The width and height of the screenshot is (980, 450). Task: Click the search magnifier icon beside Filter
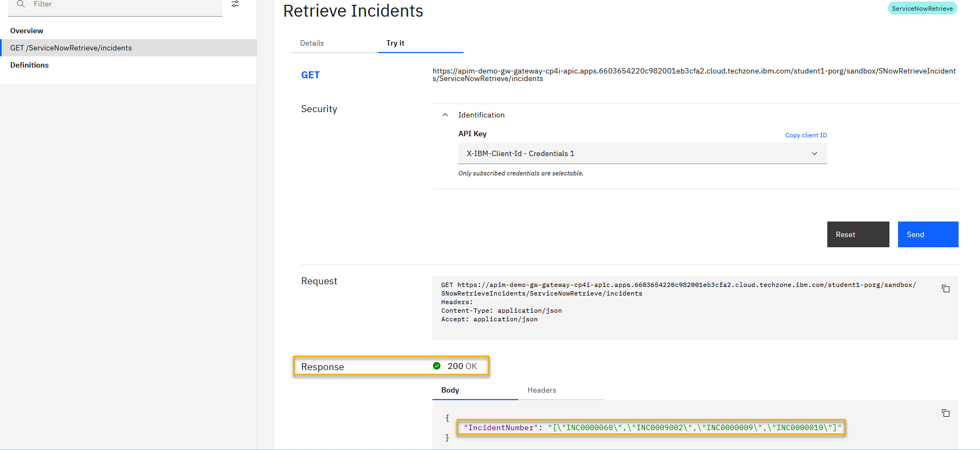pos(21,4)
